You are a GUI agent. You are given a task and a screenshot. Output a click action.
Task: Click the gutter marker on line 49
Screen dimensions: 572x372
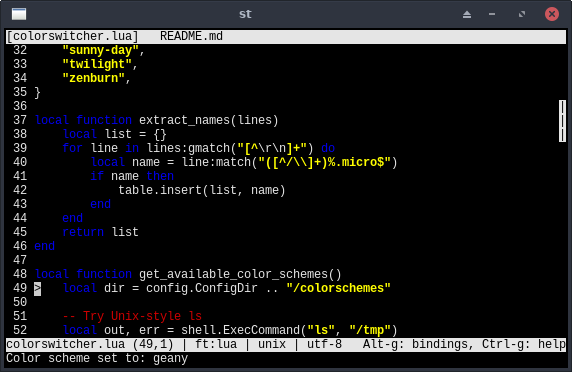tap(38, 288)
